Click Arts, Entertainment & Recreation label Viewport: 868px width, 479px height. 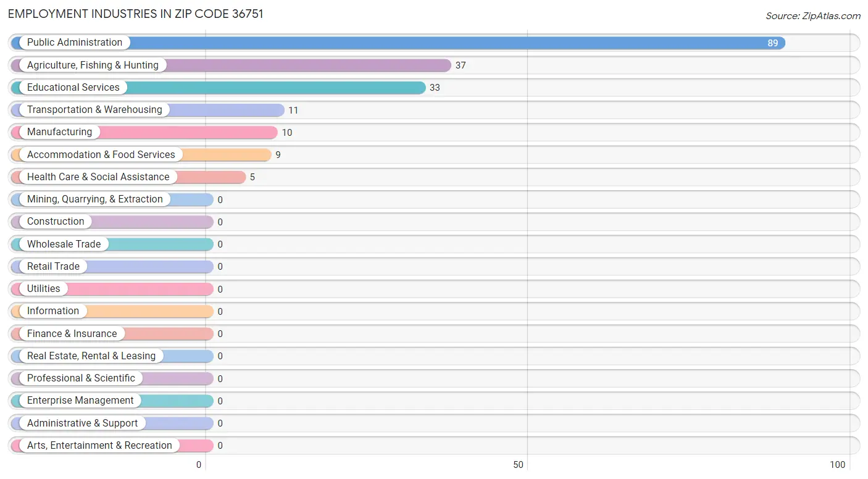click(x=99, y=446)
